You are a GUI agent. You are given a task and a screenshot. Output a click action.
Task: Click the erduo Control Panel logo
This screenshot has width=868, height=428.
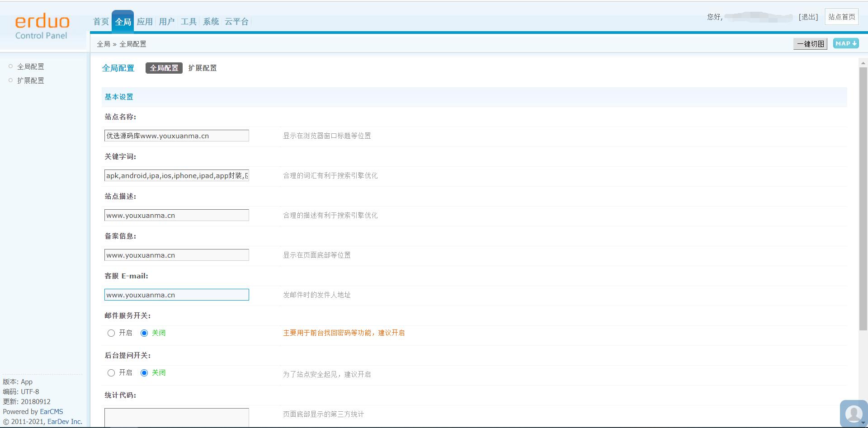(42, 27)
